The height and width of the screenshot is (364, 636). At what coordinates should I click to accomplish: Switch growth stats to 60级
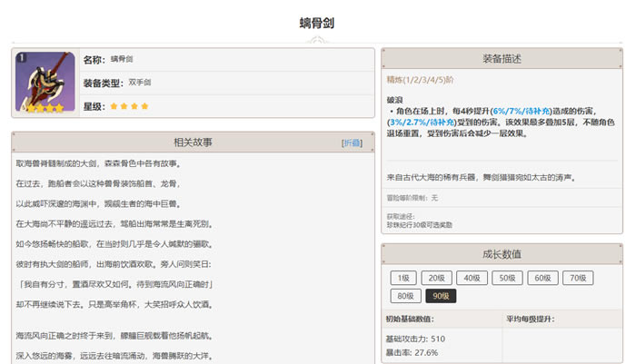point(542,279)
